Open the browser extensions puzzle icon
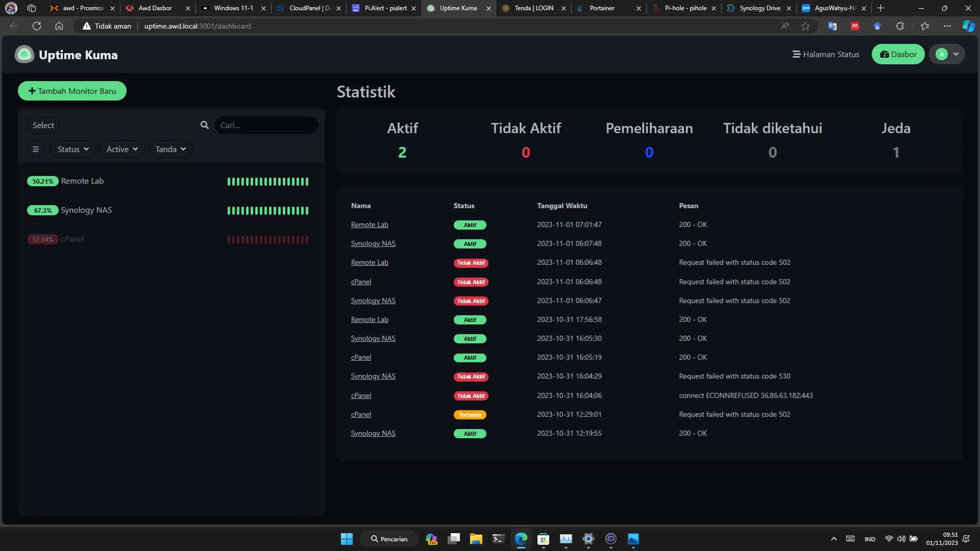Viewport: 980px width, 551px height. pyautogui.click(x=900, y=26)
